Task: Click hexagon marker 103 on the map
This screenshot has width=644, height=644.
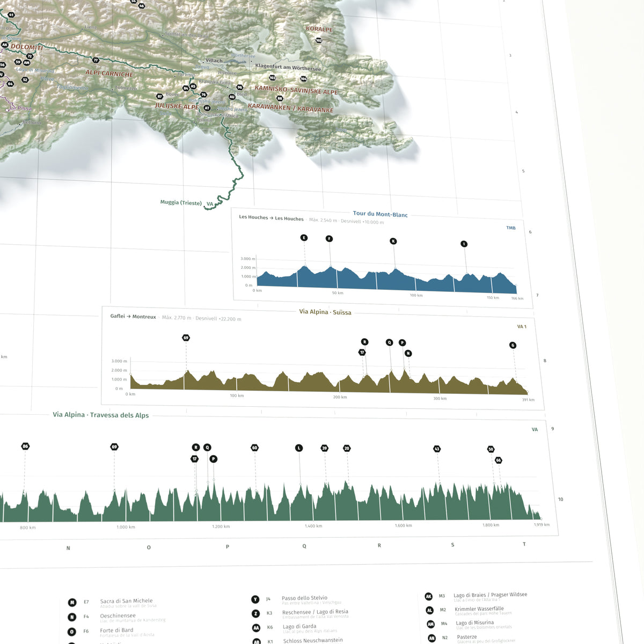Action: [273, 78]
